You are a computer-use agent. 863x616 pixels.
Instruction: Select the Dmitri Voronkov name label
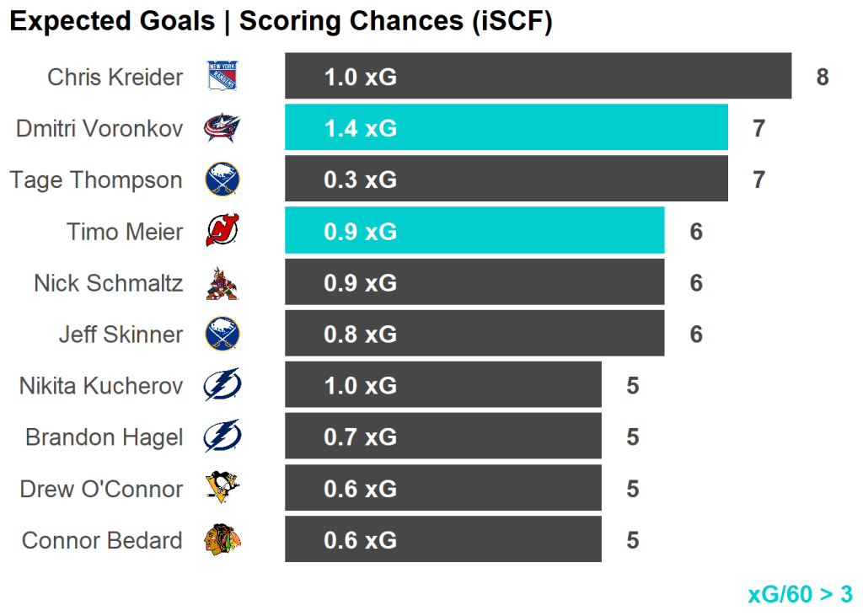[x=99, y=129]
